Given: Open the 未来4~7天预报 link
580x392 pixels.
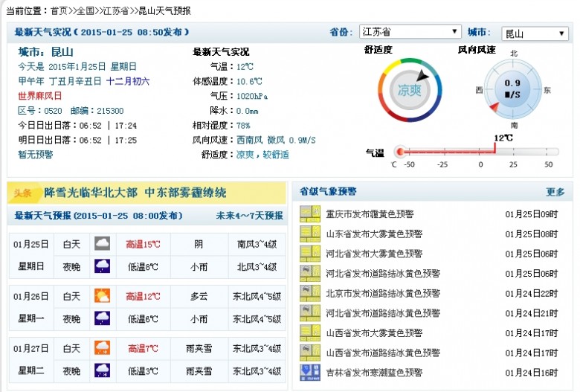Looking at the screenshot, I should pos(249,216).
